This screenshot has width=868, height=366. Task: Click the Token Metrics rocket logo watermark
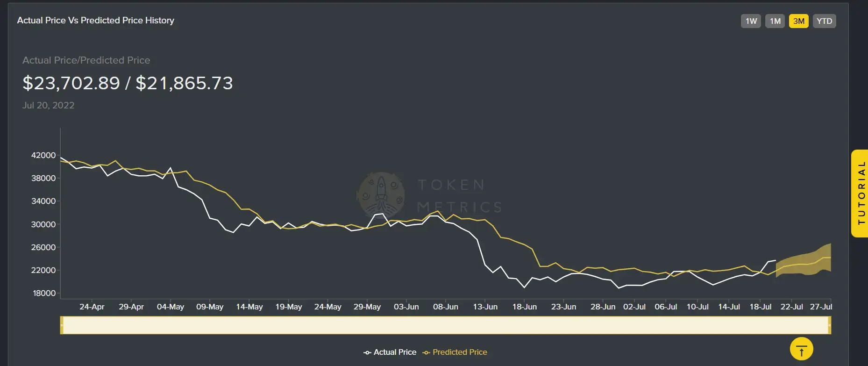[381, 195]
